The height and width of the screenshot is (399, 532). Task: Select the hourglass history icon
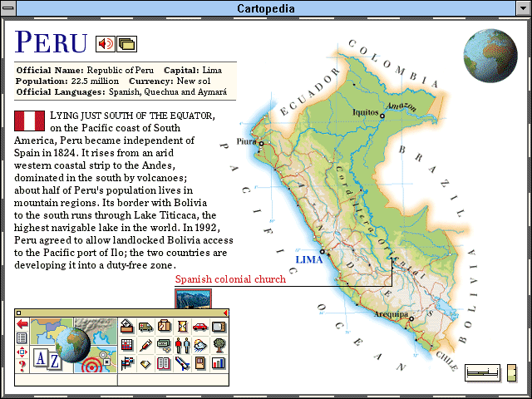[183, 327]
